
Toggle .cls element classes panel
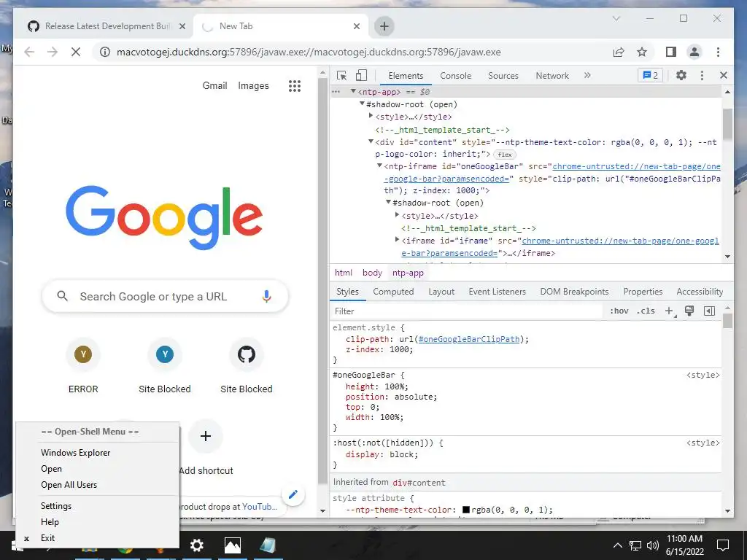click(646, 311)
